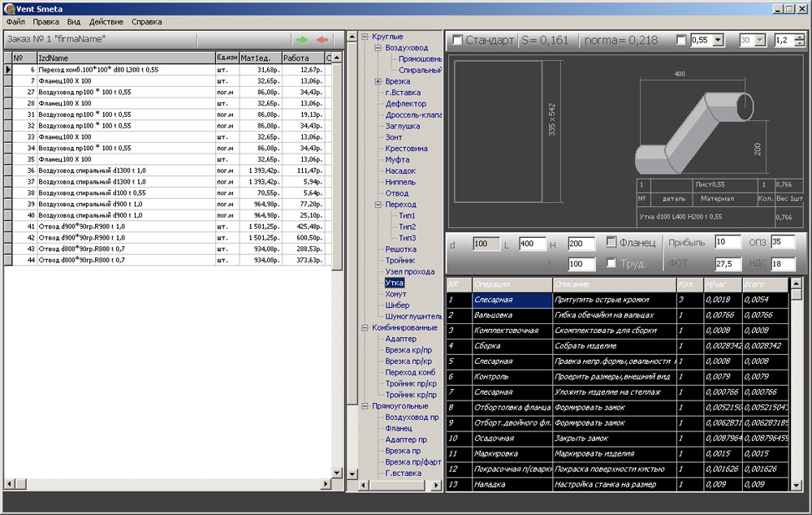Enable the Стандарт checkbox
The width and height of the screenshot is (812, 515).
457,40
